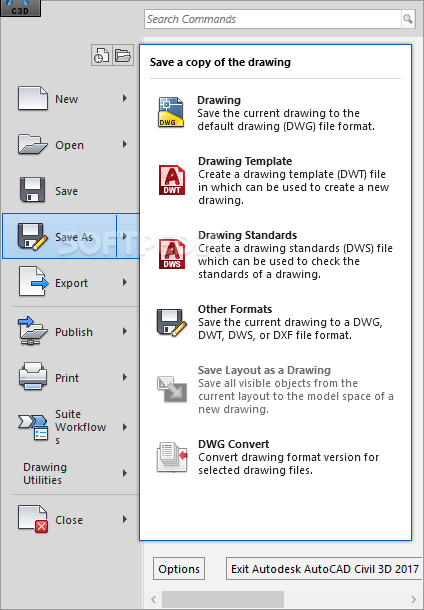Expand the Drawing Utilities submenu arrow
The image size is (424, 610).
pos(125,473)
